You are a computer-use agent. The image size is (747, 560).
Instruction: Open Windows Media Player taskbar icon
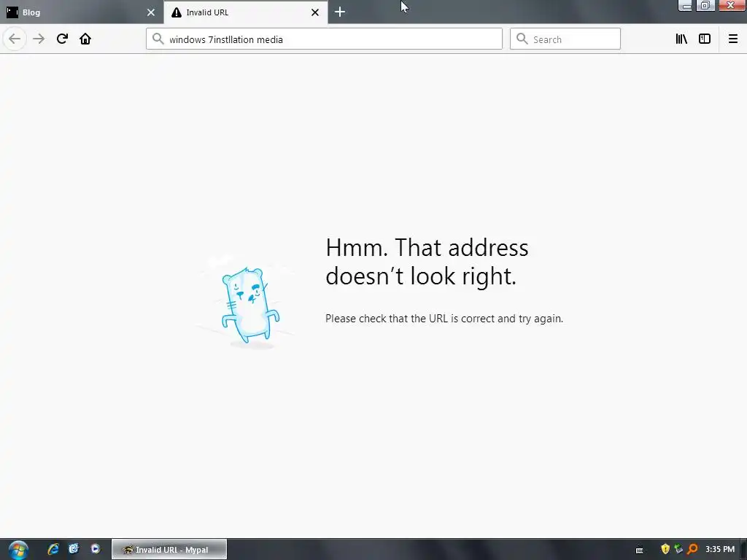point(96,549)
